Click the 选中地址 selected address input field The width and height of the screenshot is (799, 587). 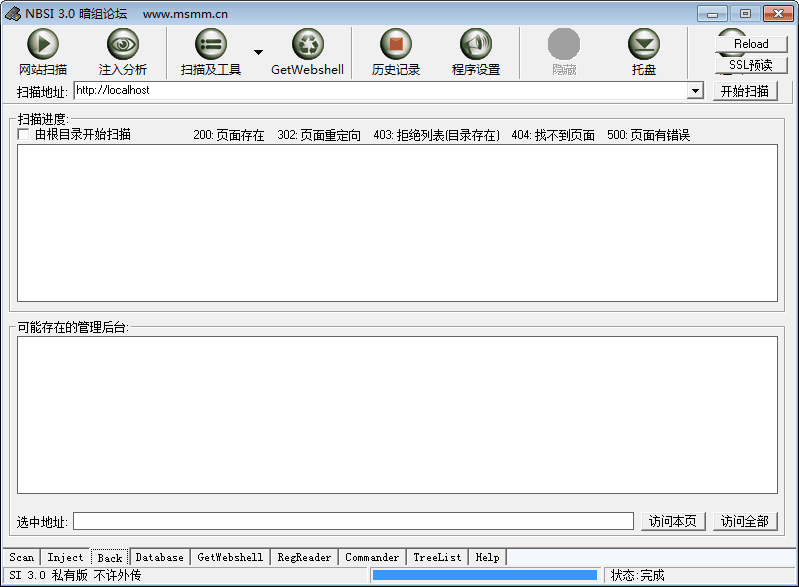(x=353, y=521)
